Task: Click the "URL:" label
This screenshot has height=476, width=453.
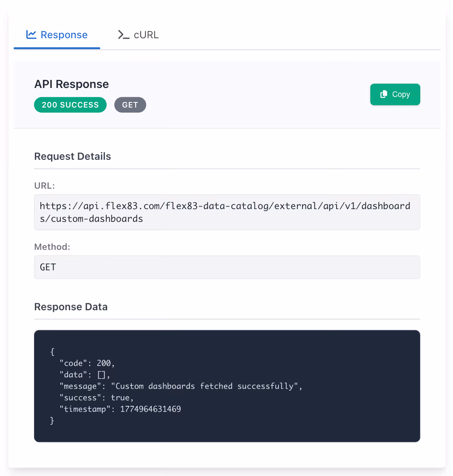Action: tap(44, 186)
